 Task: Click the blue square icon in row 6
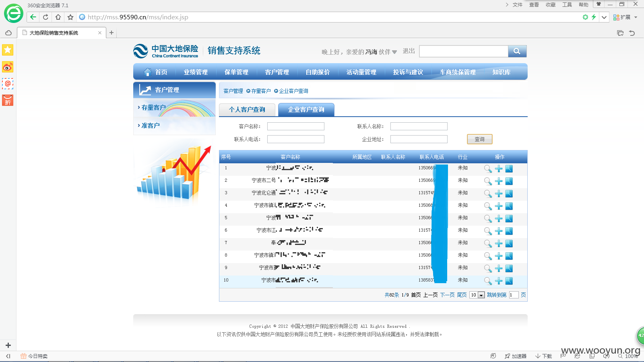tap(509, 231)
